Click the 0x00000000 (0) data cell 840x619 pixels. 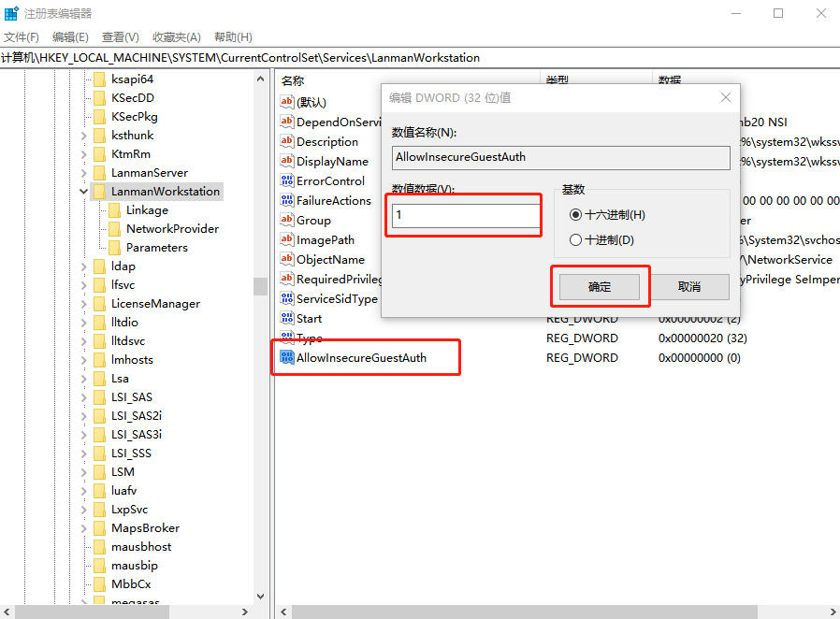click(x=699, y=358)
